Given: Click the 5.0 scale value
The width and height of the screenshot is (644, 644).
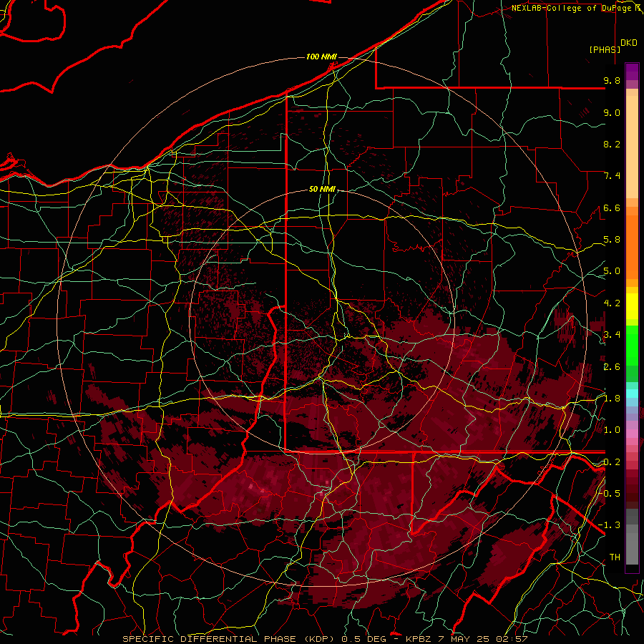Looking at the screenshot, I should [612, 271].
